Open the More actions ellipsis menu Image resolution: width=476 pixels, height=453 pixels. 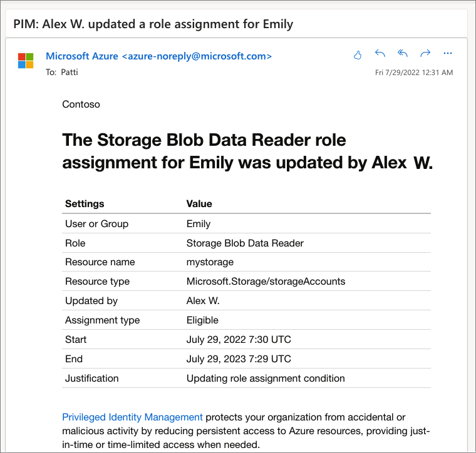(447, 54)
